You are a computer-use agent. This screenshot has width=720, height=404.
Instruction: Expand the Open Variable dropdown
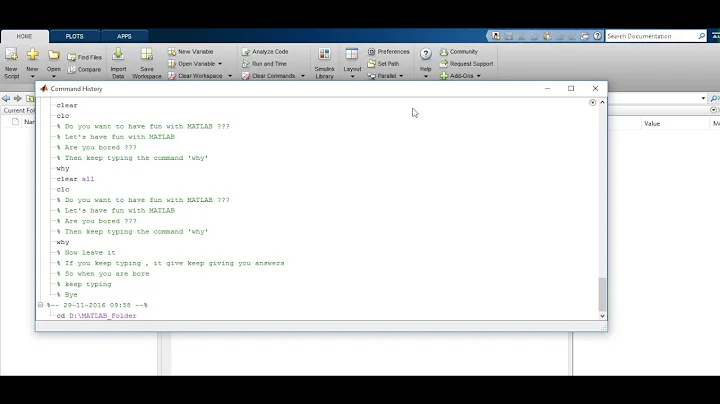pyautogui.click(x=219, y=63)
